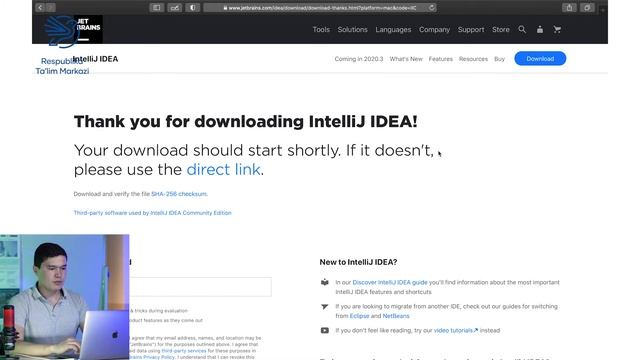Viewport: 640px width, 360px height.
Task: Open third-party software used by Community Edition
Action: point(153,213)
